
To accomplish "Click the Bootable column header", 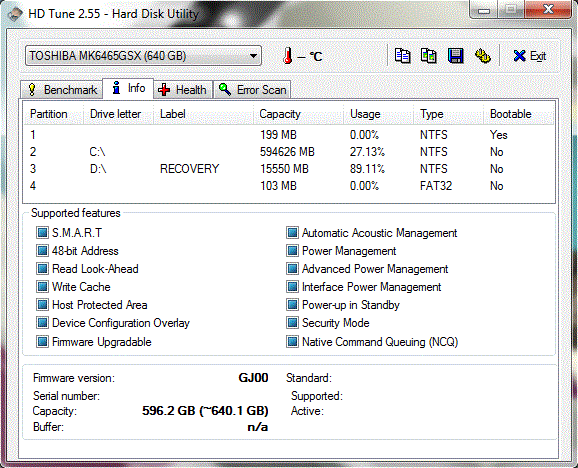I will click(519, 114).
